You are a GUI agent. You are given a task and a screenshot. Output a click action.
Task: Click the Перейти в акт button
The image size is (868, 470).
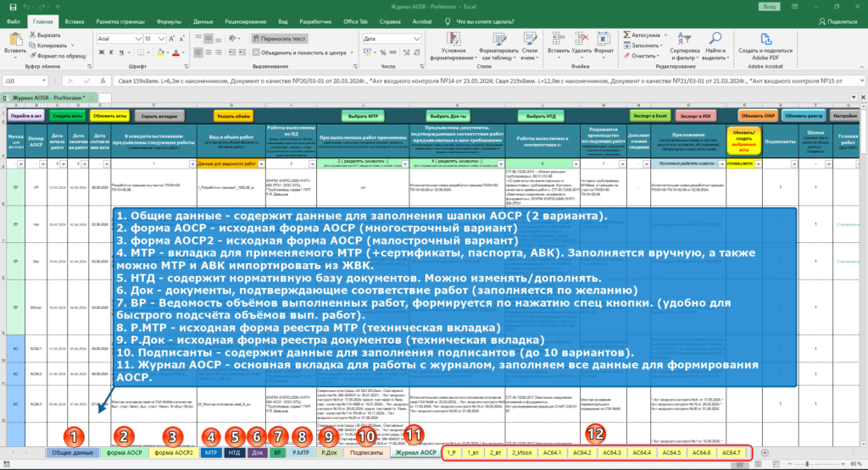tap(26, 116)
